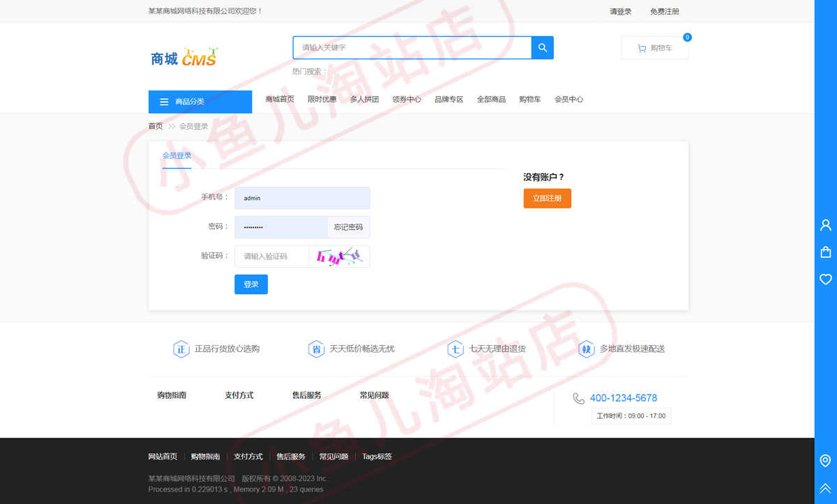Click the 热门搜索 label
Screen dimensions: 837x504
coord(310,71)
